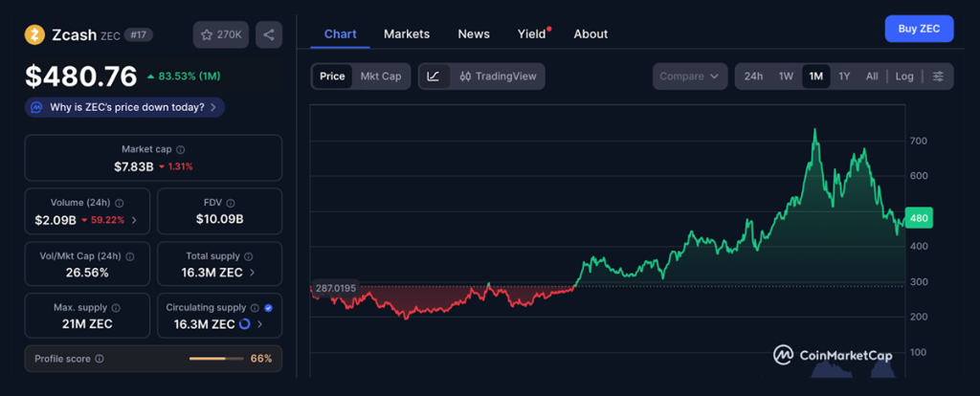This screenshot has width=980, height=396.
Task: Open the News tab
Action: point(474,33)
